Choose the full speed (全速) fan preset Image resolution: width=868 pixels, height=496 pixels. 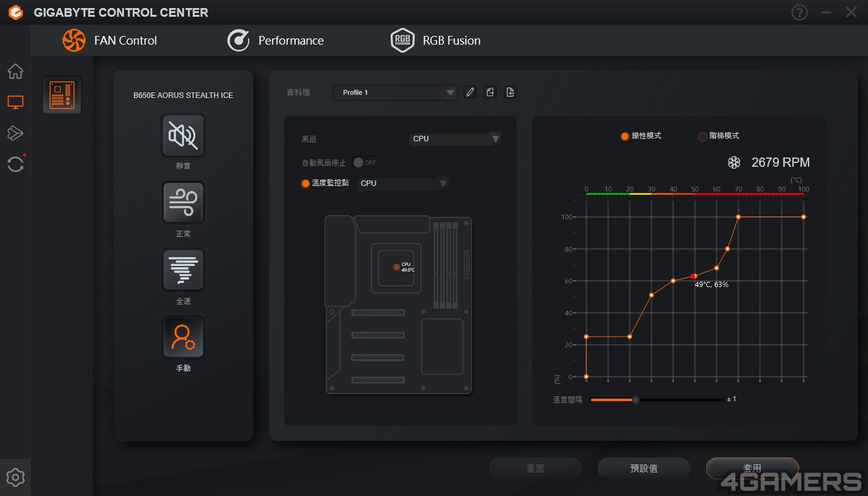pyautogui.click(x=184, y=270)
